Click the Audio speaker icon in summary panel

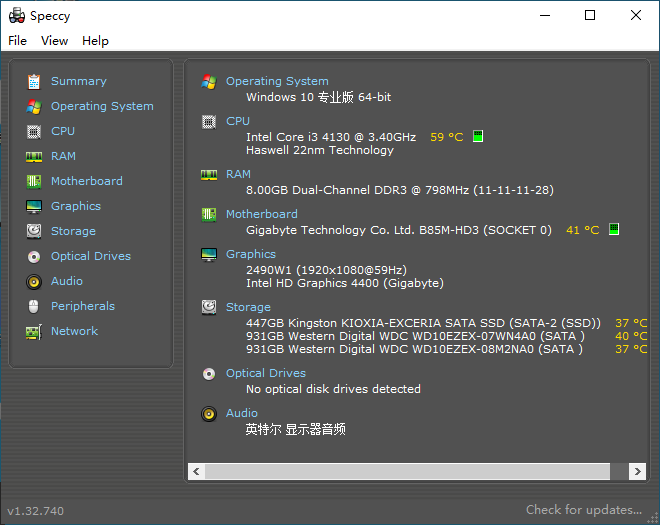209,414
